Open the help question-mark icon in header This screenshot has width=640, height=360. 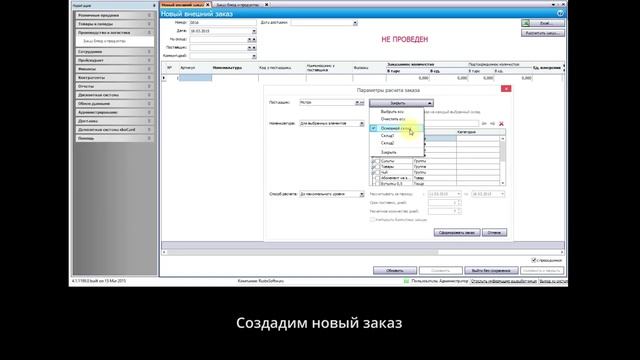(560, 13)
